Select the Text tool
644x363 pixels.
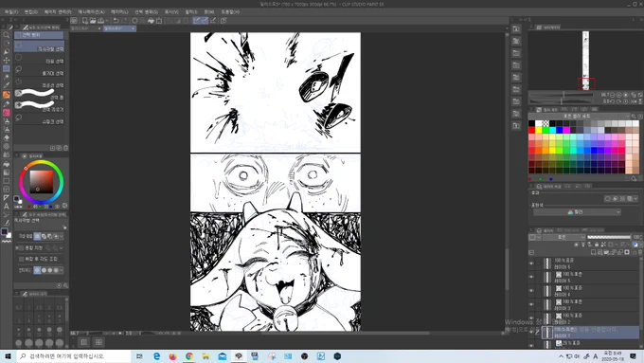coord(7,207)
